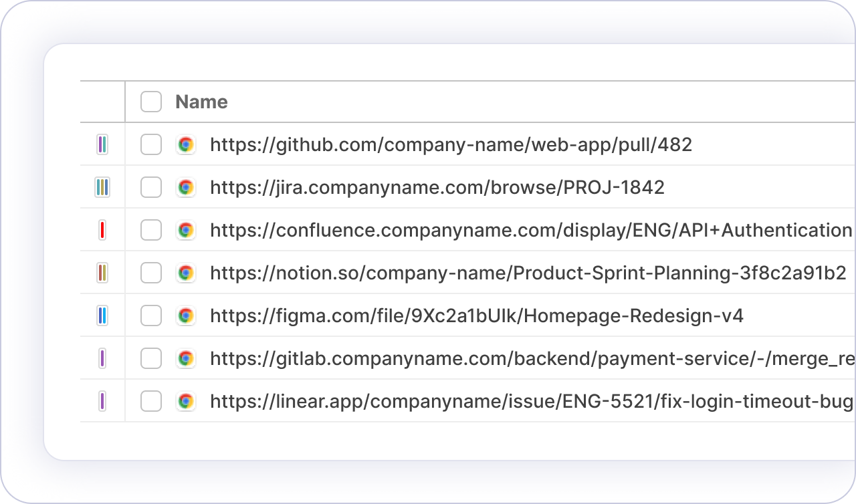The width and height of the screenshot is (856, 504).
Task: Click the blue color tag in the figma row
Action: [x=102, y=316]
